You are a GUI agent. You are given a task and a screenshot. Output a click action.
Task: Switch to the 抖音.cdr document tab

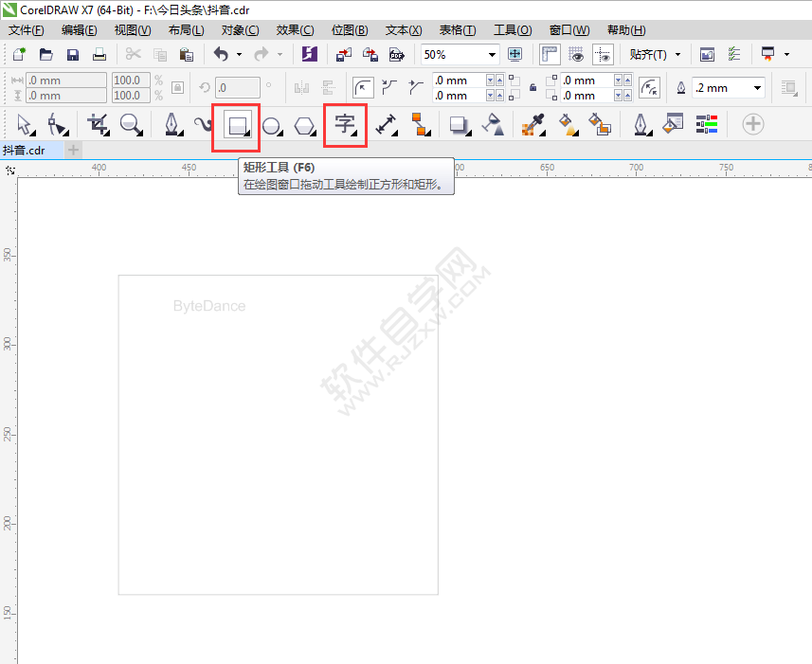tap(26, 150)
